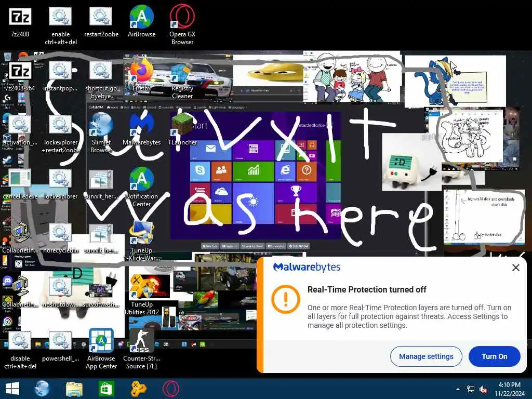
Task: Open File Explorer from the taskbar
Action: pos(74,389)
